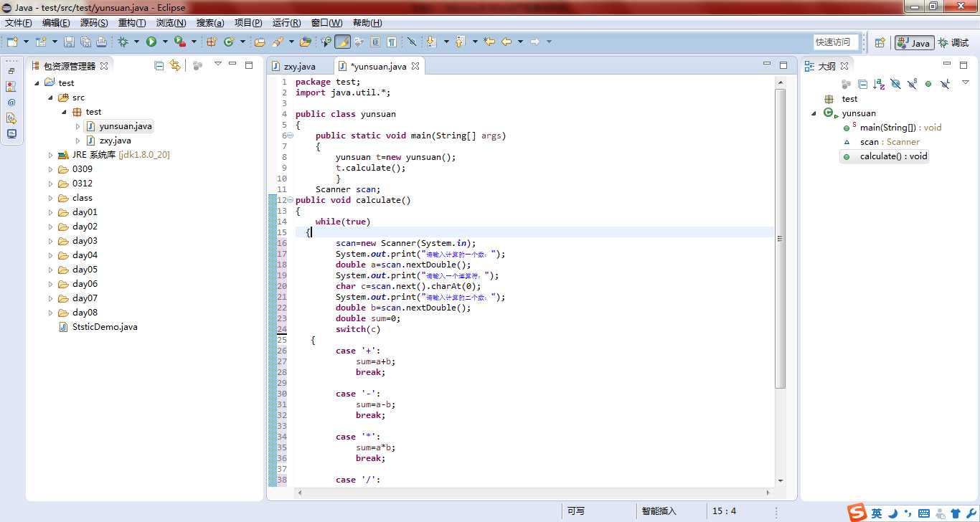
Task: Click the Save All toolbar icon
Action: (85, 42)
